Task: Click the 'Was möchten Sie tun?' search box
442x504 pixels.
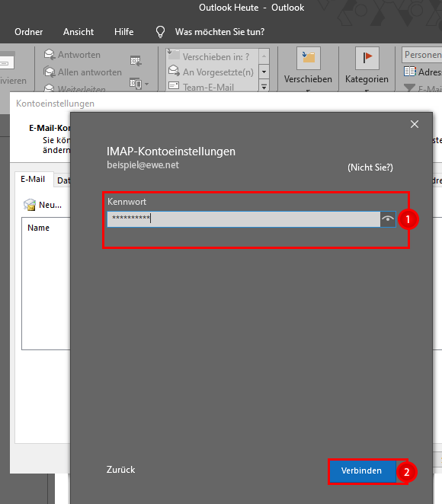Action: [x=219, y=32]
